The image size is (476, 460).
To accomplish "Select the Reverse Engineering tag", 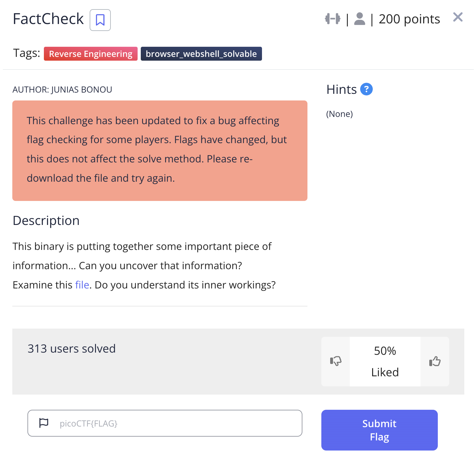I will coord(91,54).
